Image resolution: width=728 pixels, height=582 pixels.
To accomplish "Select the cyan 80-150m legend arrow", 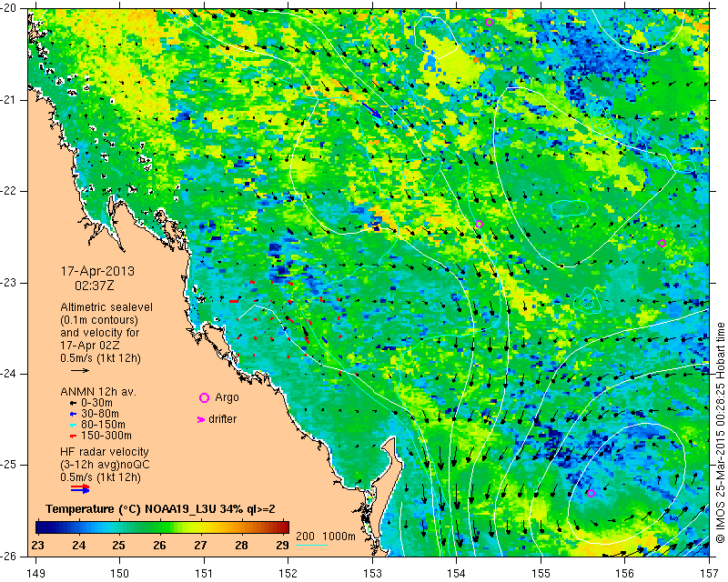I will [73, 425].
